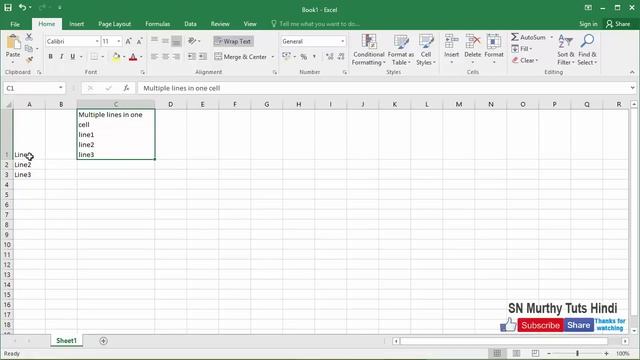Click the Decrease Indent icon
This screenshot has width=640, height=360.
pyautogui.click(x=191, y=56)
